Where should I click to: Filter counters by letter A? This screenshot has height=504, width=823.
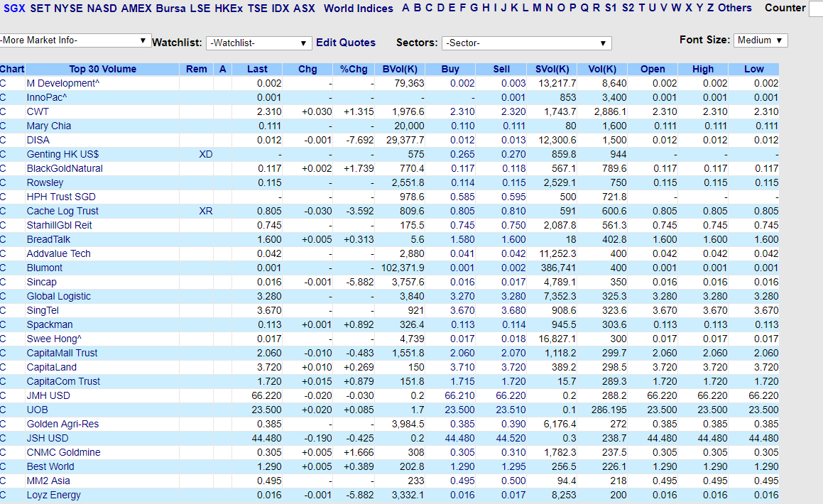405,8
